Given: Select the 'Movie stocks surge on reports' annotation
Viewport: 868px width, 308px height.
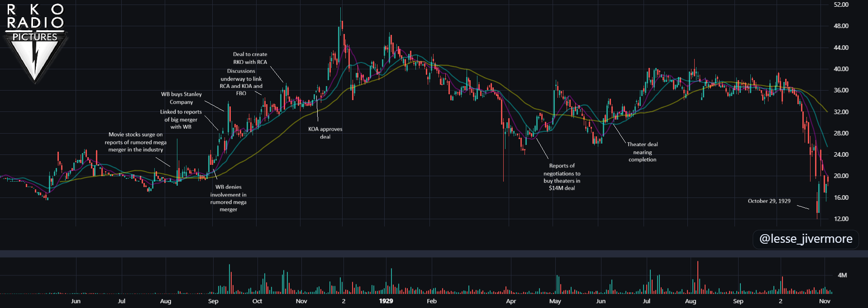Looking at the screenshot, I should tap(136, 142).
